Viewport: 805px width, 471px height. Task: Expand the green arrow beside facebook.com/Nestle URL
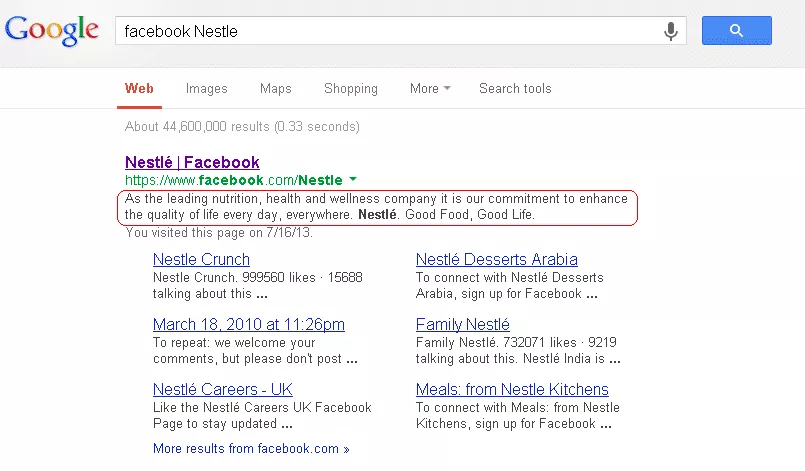tap(353, 179)
